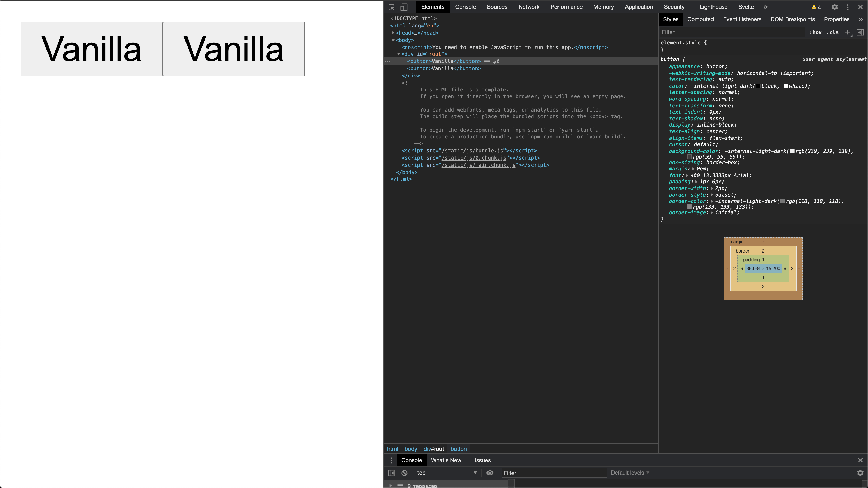Open DevTools settings gear icon
This screenshot has height=488, width=868.
834,7
